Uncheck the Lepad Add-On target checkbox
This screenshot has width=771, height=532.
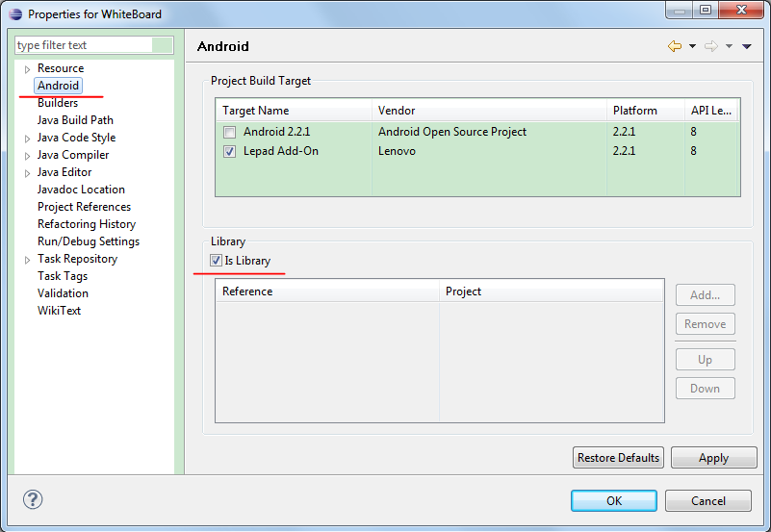point(229,151)
